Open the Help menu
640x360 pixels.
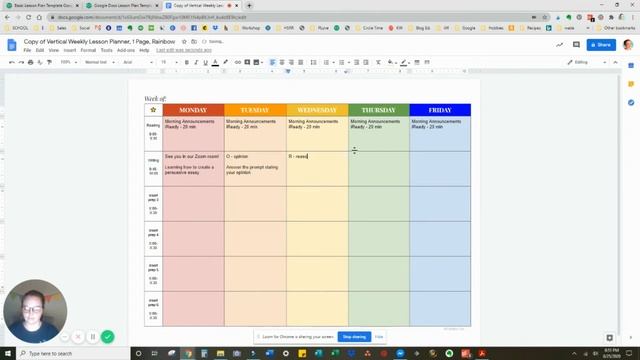click(144, 50)
